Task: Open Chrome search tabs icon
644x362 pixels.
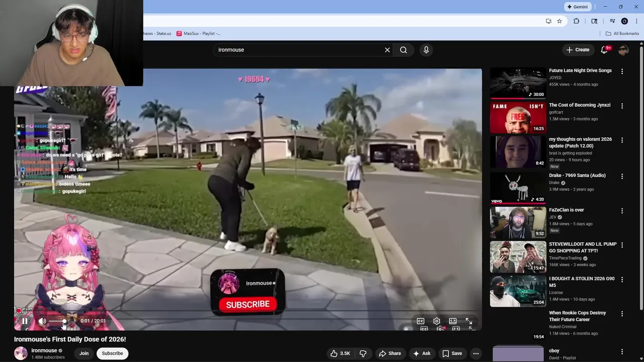Action: point(594,21)
